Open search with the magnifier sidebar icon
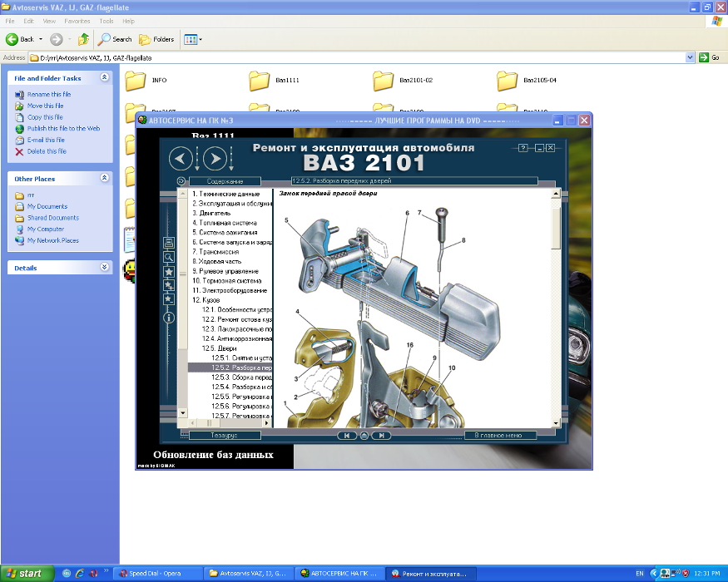Image resolution: width=728 pixels, height=582 pixels. 169,258
